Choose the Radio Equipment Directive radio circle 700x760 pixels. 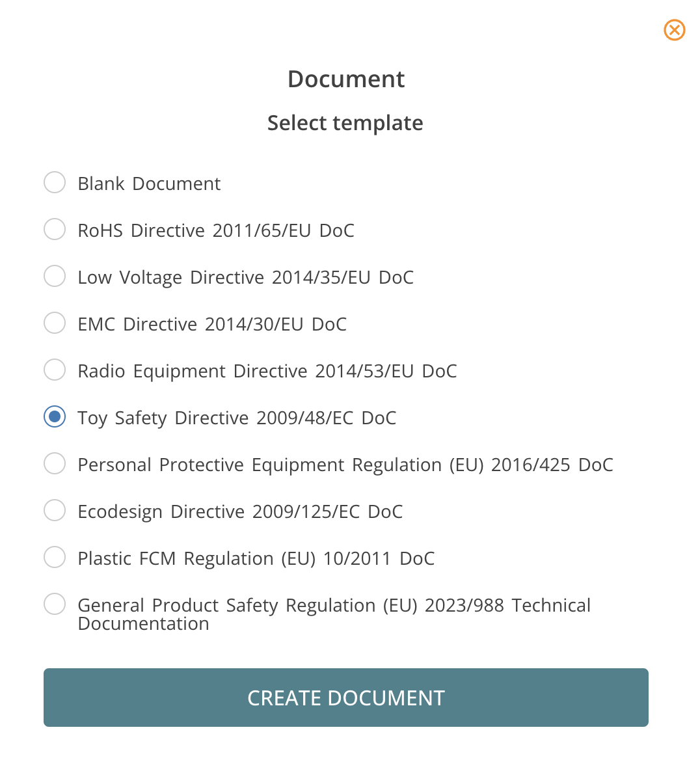point(54,370)
